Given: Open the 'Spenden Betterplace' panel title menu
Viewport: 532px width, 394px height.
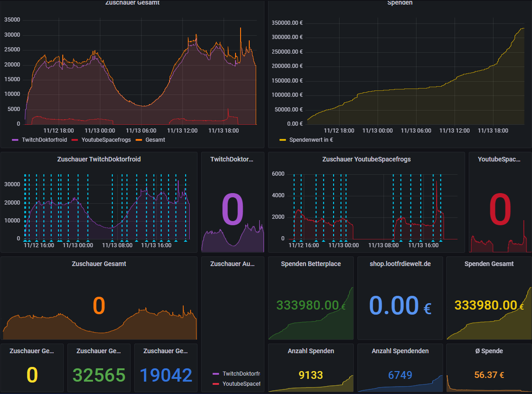Looking at the screenshot, I should (311, 264).
